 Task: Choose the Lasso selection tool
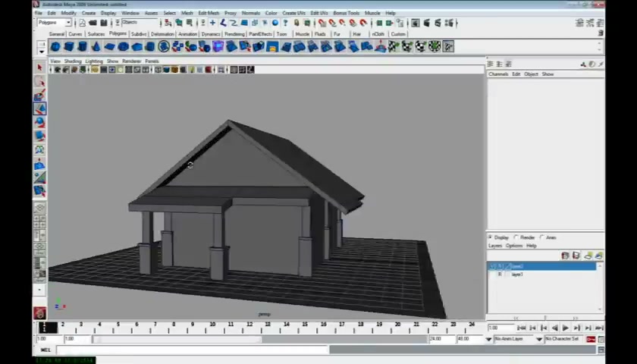tap(39, 81)
